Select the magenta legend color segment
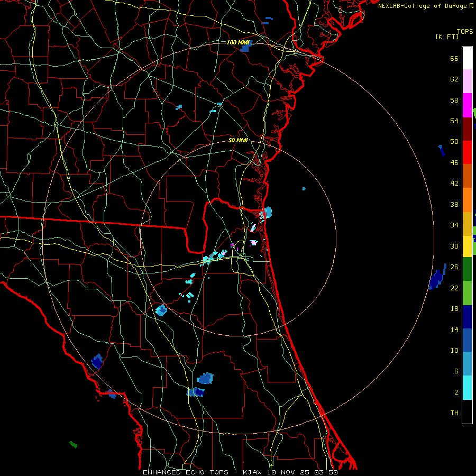Screen dimensions: 476x476 (467, 105)
